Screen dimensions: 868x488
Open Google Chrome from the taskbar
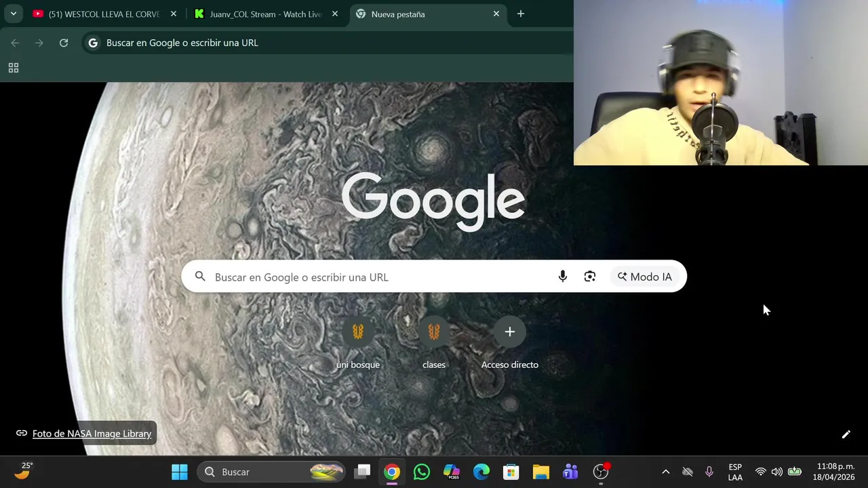point(392,472)
